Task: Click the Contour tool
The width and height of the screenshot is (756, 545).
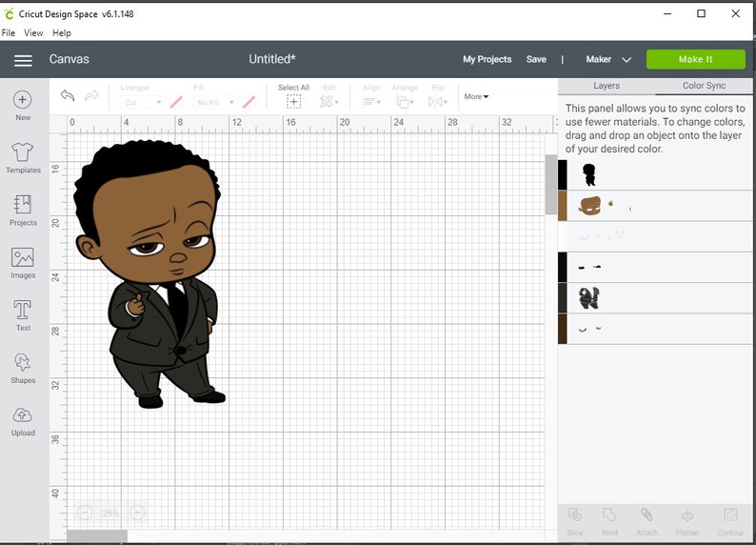Action: tap(730, 522)
